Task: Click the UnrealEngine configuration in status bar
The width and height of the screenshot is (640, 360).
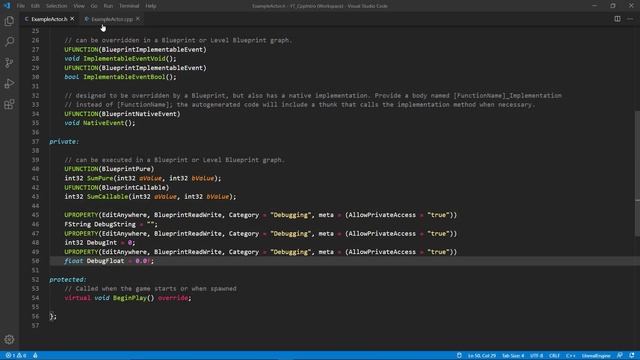Action: tap(596, 356)
